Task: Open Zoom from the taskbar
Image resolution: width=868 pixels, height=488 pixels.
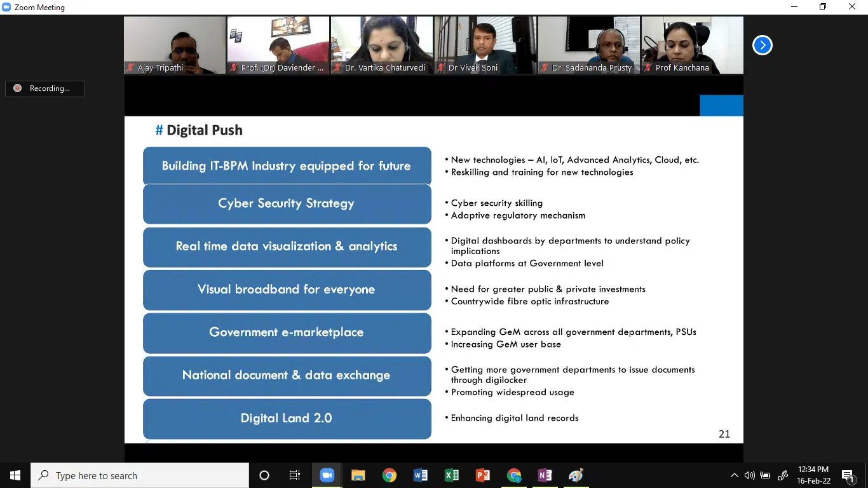Action: click(x=327, y=475)
